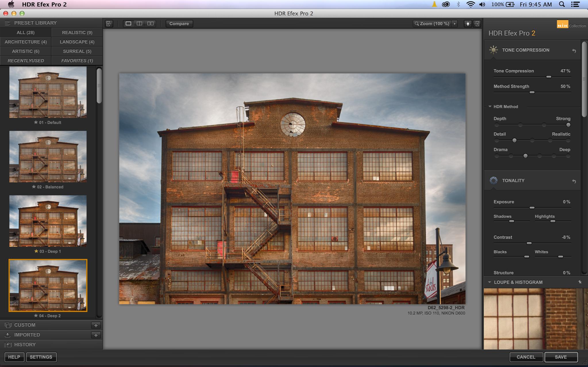Pin the Loupe & Histogram star
This screenshot has height=367, width=588.
point(580,282)
